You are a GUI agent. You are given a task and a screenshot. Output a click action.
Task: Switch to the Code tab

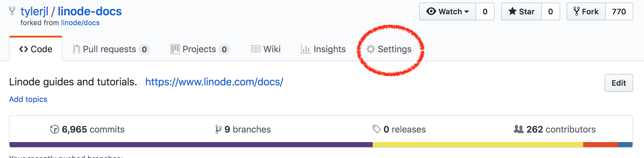coord(36,49)
